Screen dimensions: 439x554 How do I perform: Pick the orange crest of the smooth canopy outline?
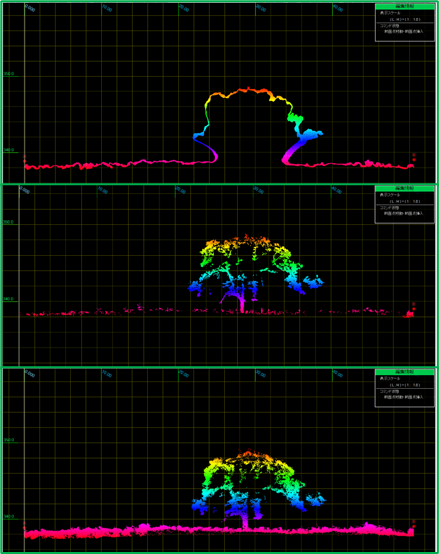click(x=248, y=90)
